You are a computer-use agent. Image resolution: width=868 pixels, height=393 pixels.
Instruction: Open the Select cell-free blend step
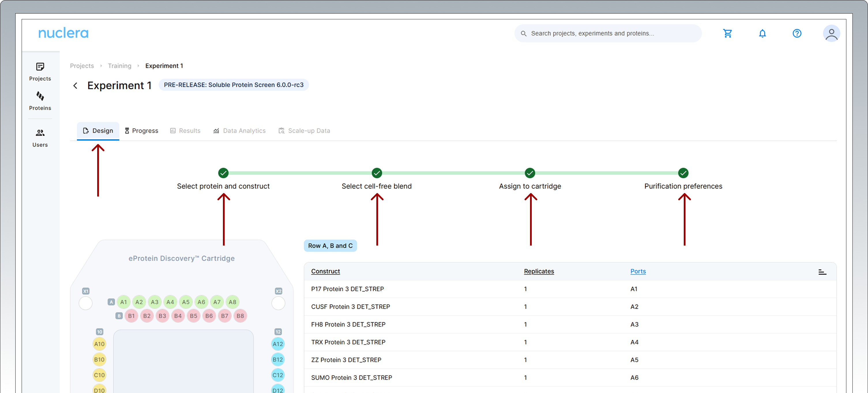click(x=377, y=179)
